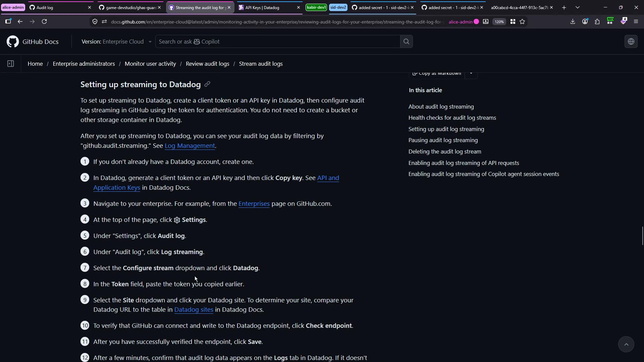Viewport: 644px width, 362px height.
Task: Open Review audit logs breadcrumb
Action: (208, 64)
